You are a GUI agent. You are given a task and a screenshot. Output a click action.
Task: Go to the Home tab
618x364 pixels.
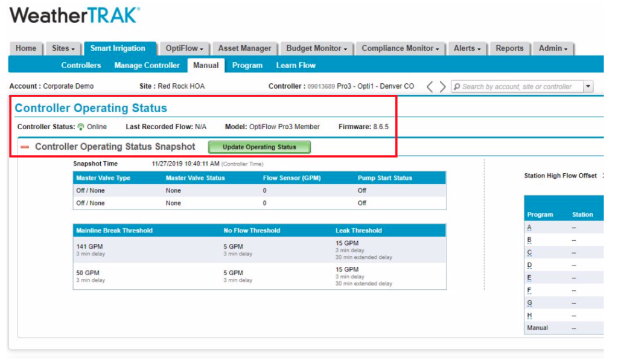(26, 48)
